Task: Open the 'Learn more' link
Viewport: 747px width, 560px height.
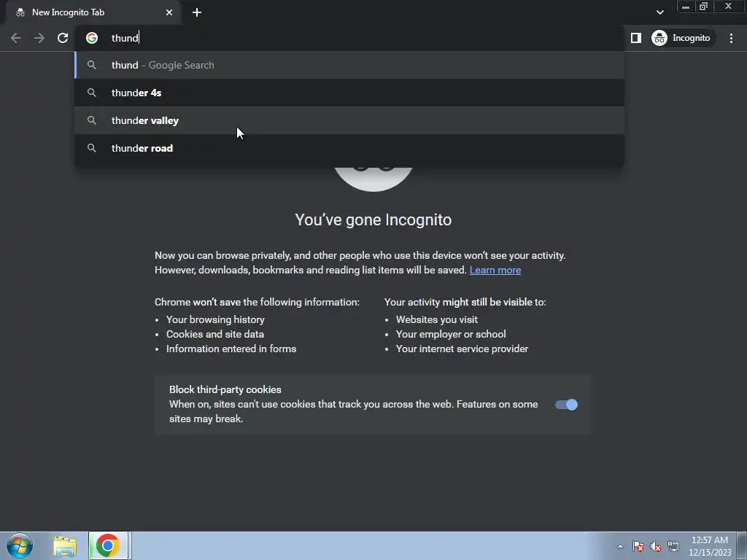Action: [x=495, y=270]
